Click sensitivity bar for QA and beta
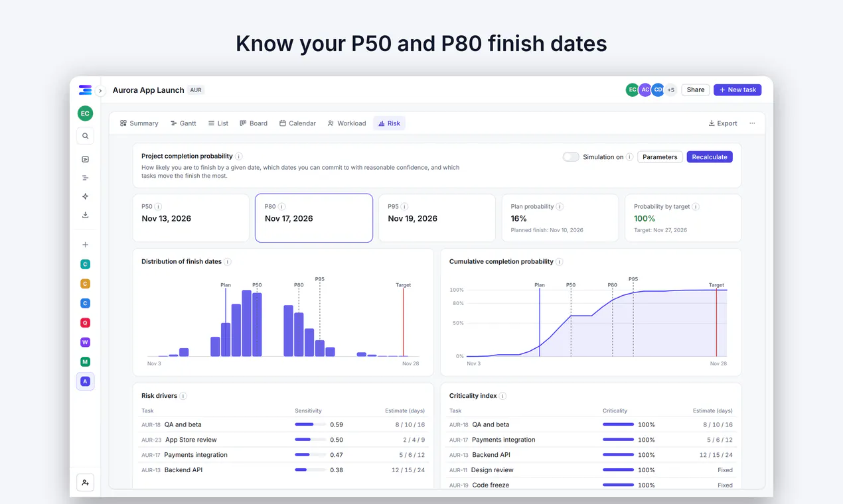Image resolution: width=843 pixels, height=504 pixels. tap(311, 424)
